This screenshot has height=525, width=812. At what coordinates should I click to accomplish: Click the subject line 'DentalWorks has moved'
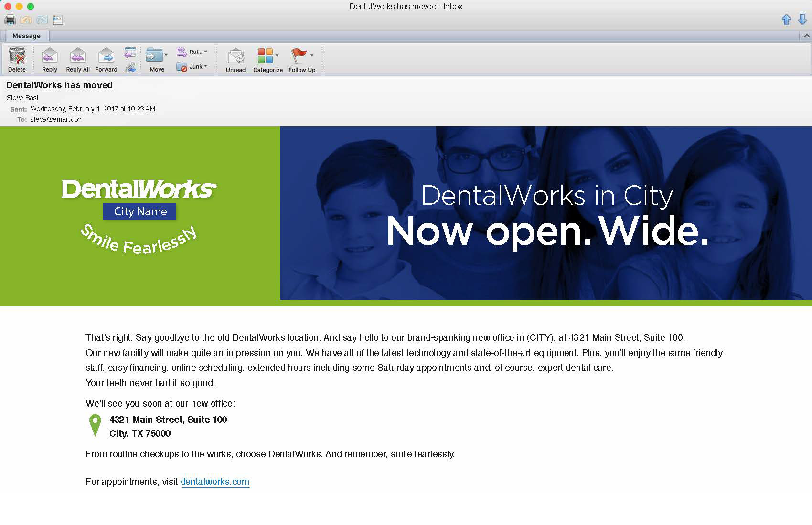[x=59, y=85]
